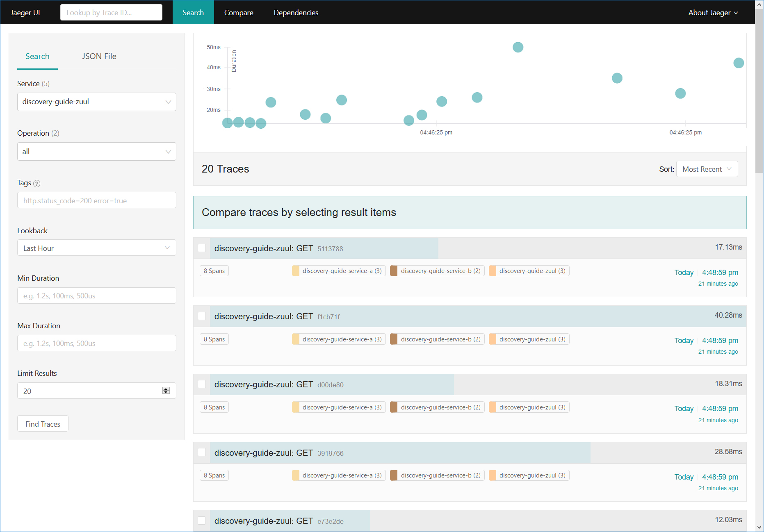The width and height of the screenshot is (764, 532).
Task: Open the About Jaeger dropdown menu
Action: tap(713, 13)
